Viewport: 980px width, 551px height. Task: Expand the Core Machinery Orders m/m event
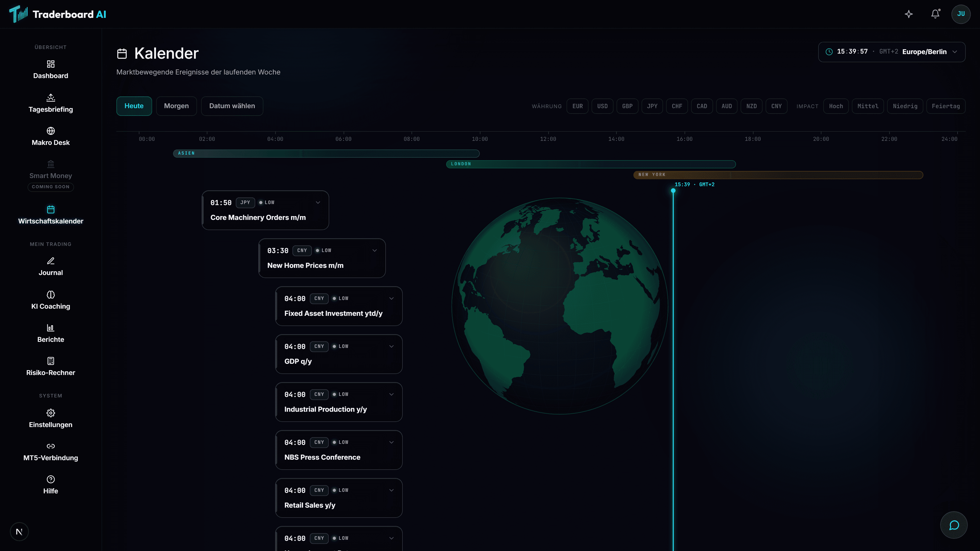pyautogui.click(x=318, y=203)
